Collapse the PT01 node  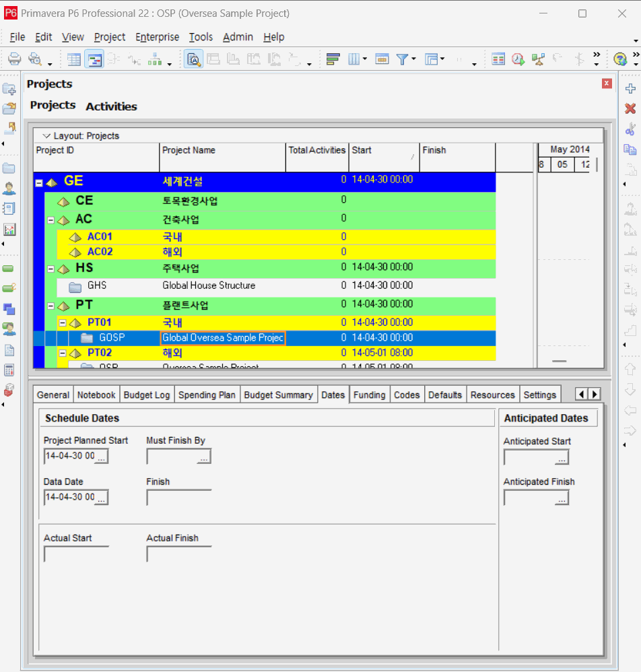[x=63, y=323]
